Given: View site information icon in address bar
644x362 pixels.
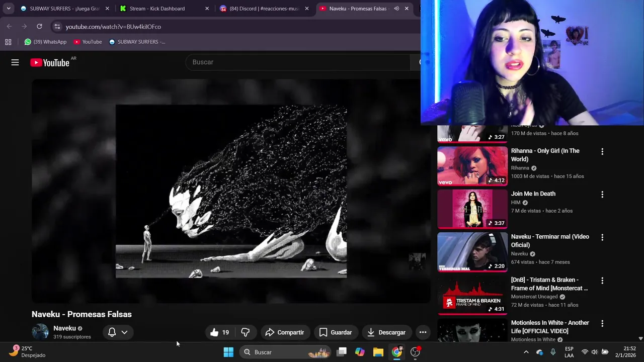Looking at the screenshot, I should click(57, 27).
